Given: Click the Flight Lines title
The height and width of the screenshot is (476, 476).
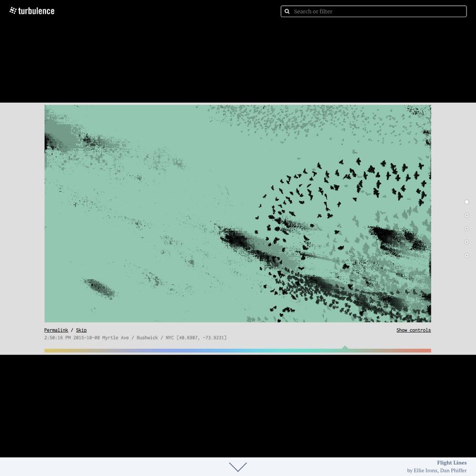Looking at the screenshot, I should coord(452,463).
